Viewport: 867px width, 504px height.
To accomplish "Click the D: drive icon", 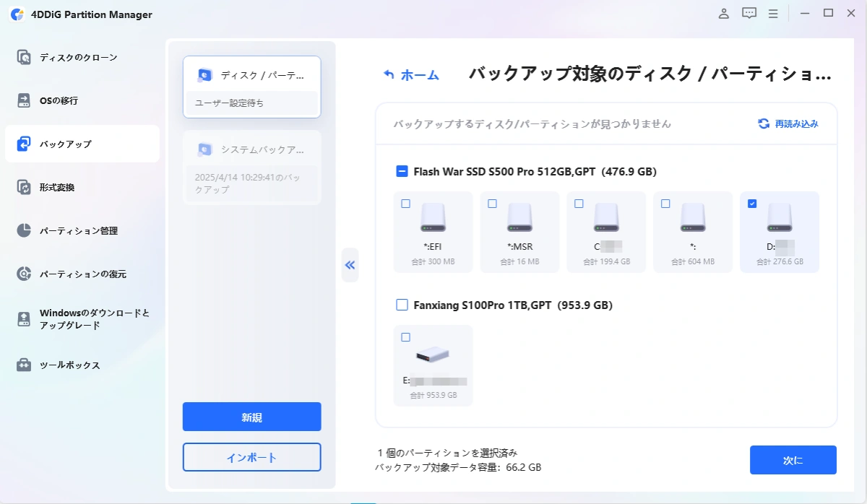I will click(x=780, y=217).
